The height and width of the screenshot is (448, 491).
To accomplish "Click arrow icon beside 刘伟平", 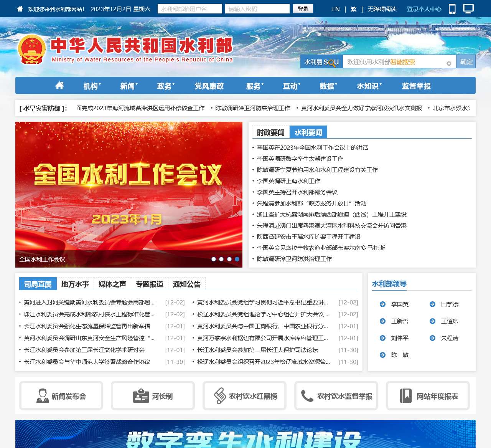I will click(x=382, y=338).
